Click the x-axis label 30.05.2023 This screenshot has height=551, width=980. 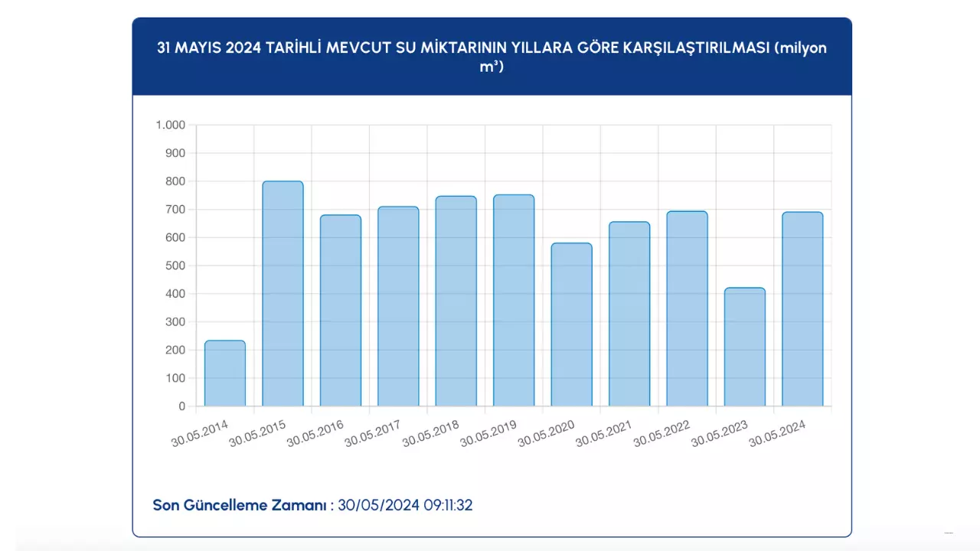point(720,432)
